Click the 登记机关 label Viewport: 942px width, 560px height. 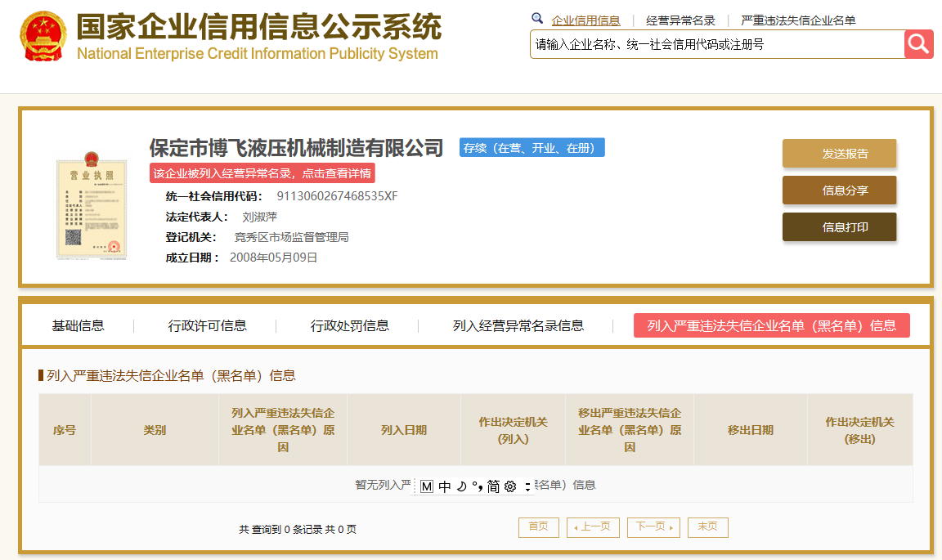click(191, 237)
